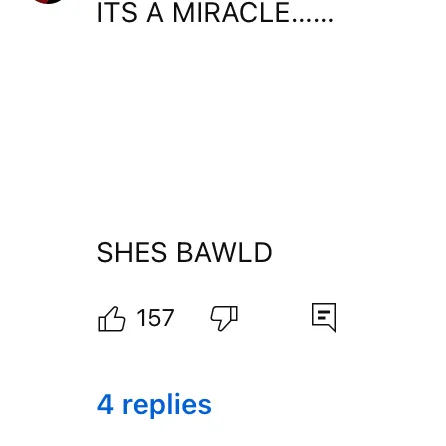Click the 157 like count
The height and width of the screenshot is (446, 446).
(155, 318)
